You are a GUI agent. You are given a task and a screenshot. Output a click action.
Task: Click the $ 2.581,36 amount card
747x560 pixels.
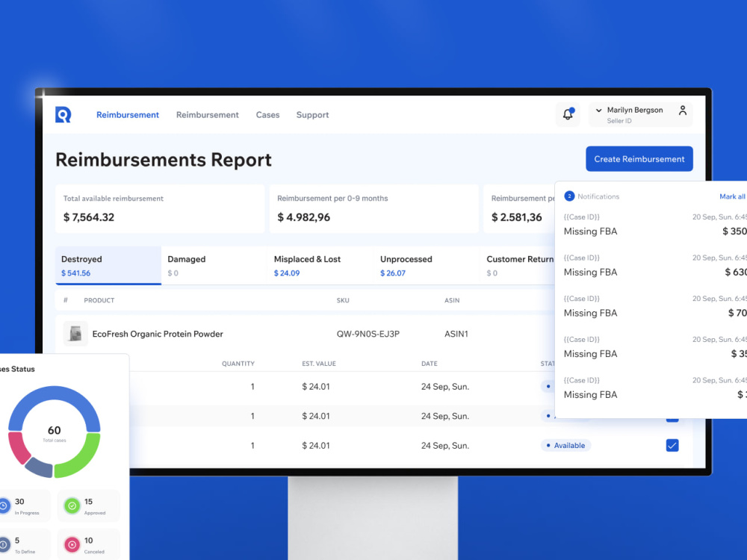[519, 208]
